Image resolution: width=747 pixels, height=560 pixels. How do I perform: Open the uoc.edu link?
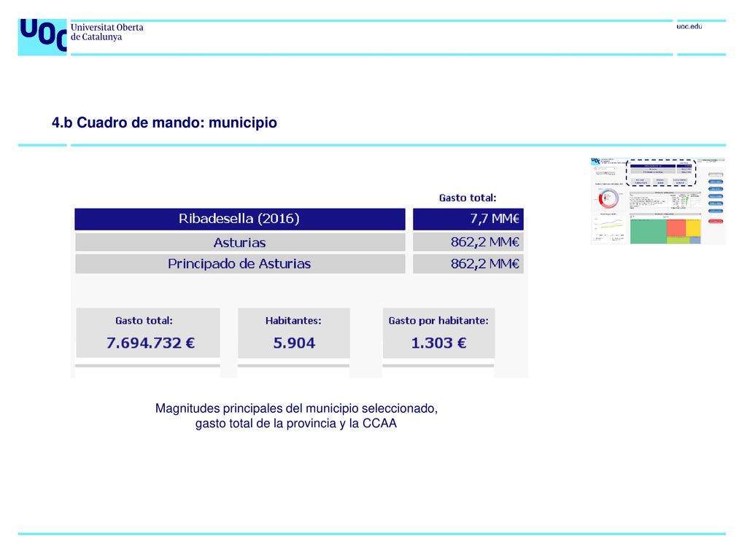coord(689,27)
